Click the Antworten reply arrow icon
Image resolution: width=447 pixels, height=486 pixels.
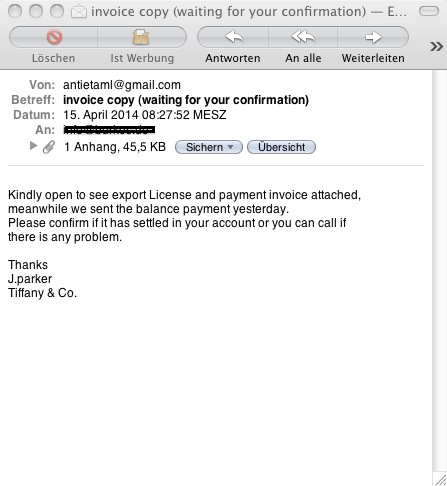(234, 37)
